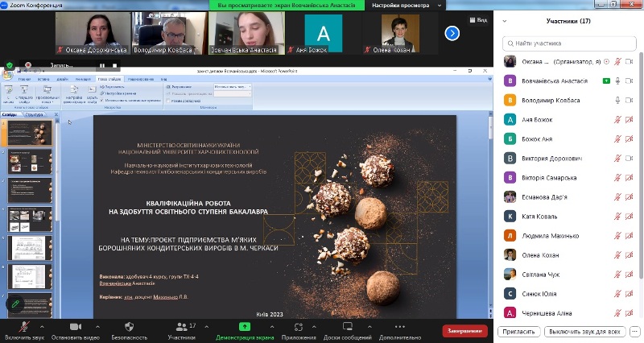The width and height of the screenshot is (644, 343).
Task: Pause the recording
Action: [x=102, y=65]
